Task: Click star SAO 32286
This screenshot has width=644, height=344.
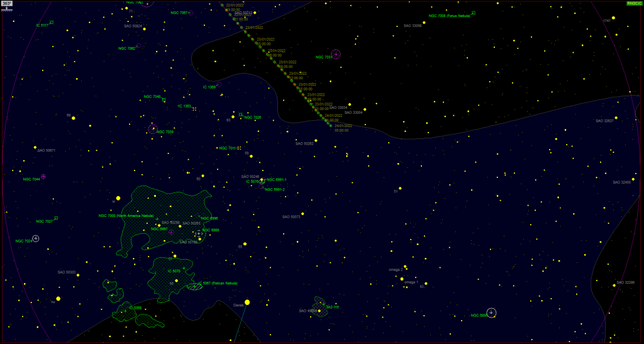Action: pos(614,286)
